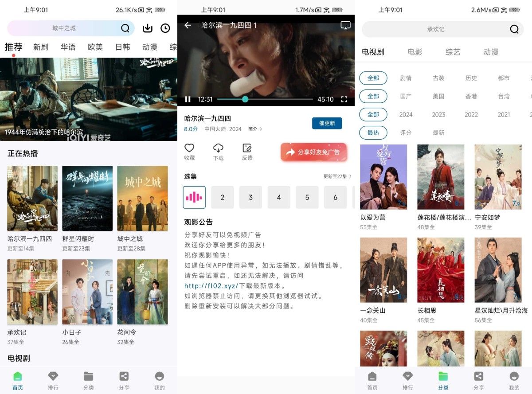This screenshot has height=394, width=532.
Task: Tap search magnifier on category screen
Action: pos(514,29)
